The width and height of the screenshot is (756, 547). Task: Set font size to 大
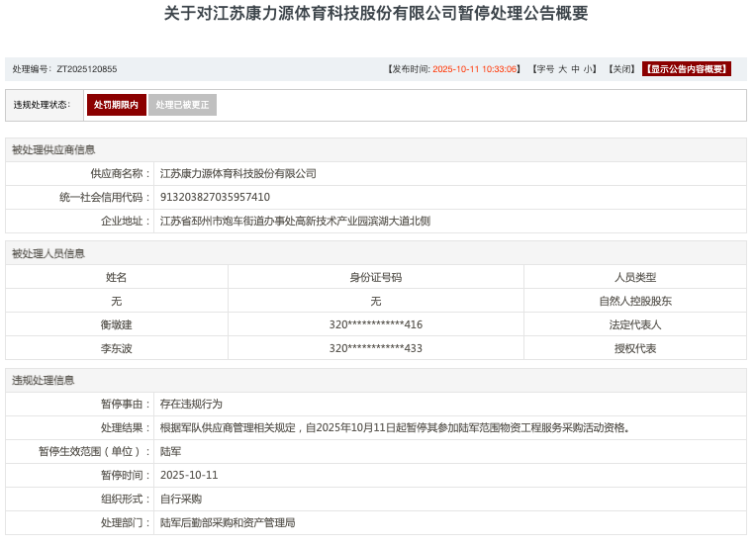tap(562, 69)
